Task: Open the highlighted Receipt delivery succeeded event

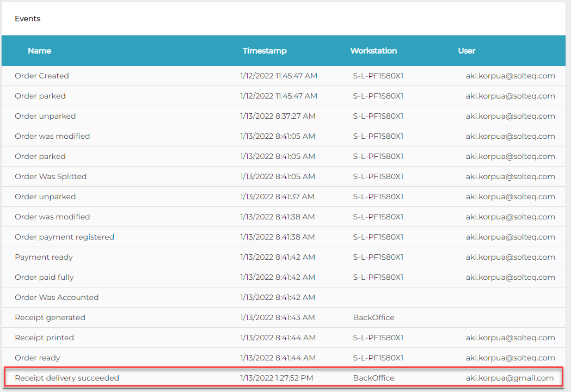Action: (x=67, y=378)
